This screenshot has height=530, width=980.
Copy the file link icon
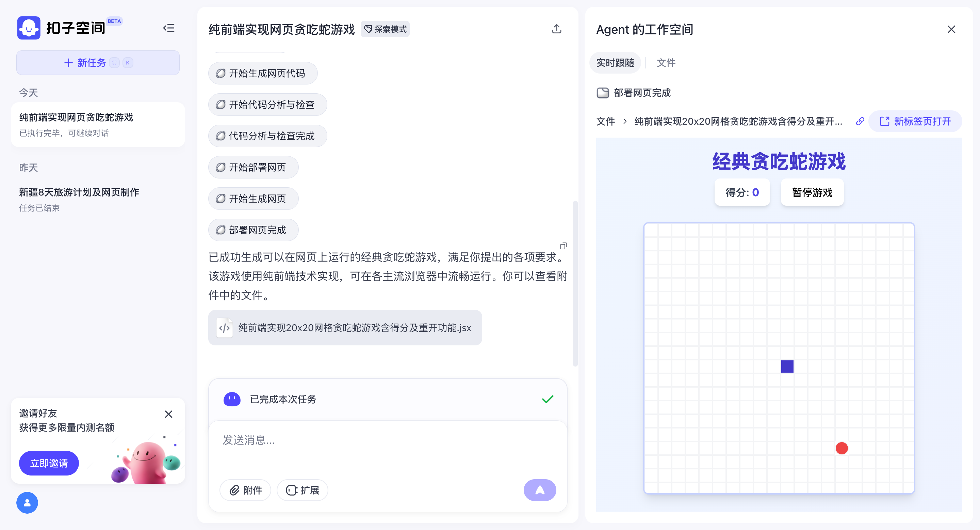click(860, 122)
